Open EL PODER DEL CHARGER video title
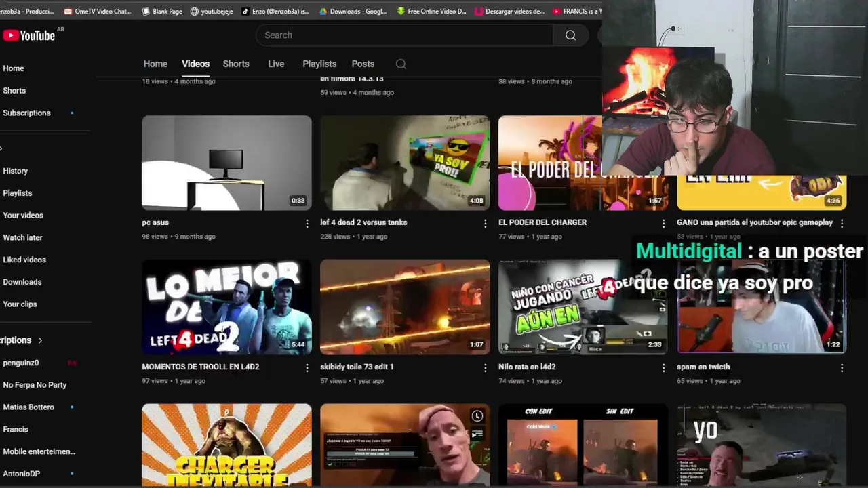 click(x=542, y=222)
